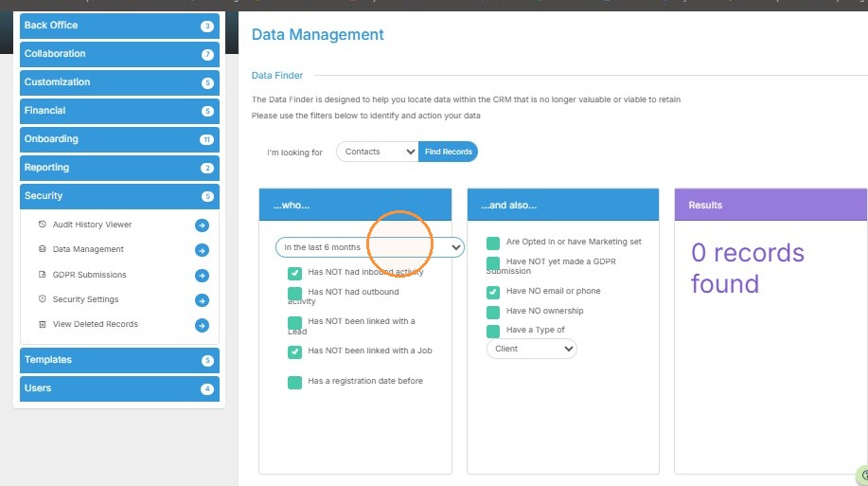The width and height of the screenshot is (868, 486).
Task: Expand the Reporting section
Action: click(x=119, y=168)
